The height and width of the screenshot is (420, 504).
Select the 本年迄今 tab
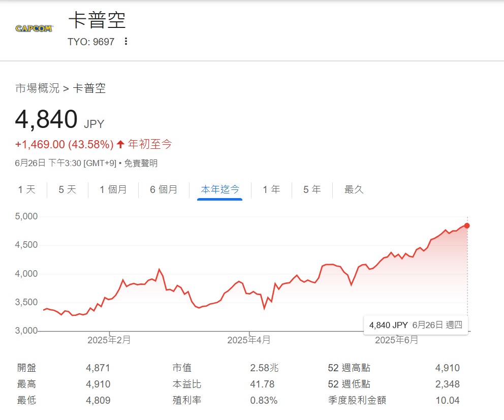220,189
